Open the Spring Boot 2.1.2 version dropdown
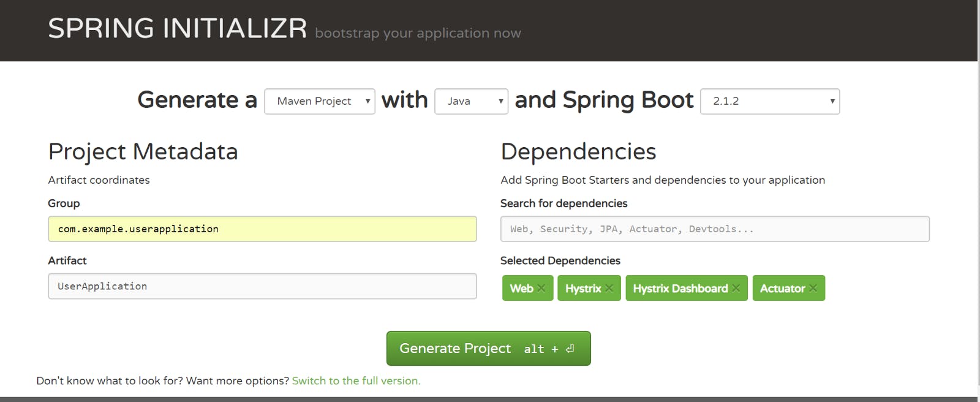The image size is (980, 402). (x=769, y=101)
